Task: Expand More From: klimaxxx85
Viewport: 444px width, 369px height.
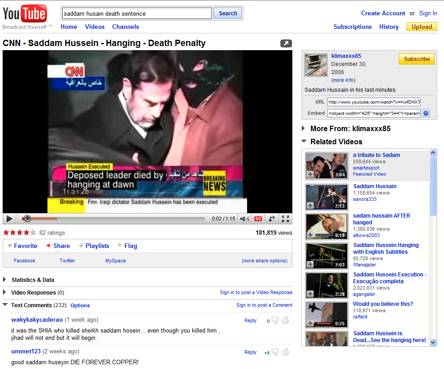Action: [x=303, y=128]
